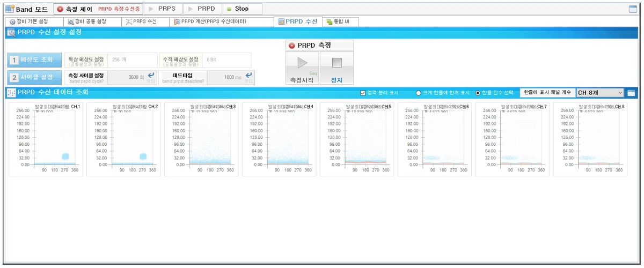Click the PRPD 측정 record header
Screen dimensions: 644x268
coord(319,46)
